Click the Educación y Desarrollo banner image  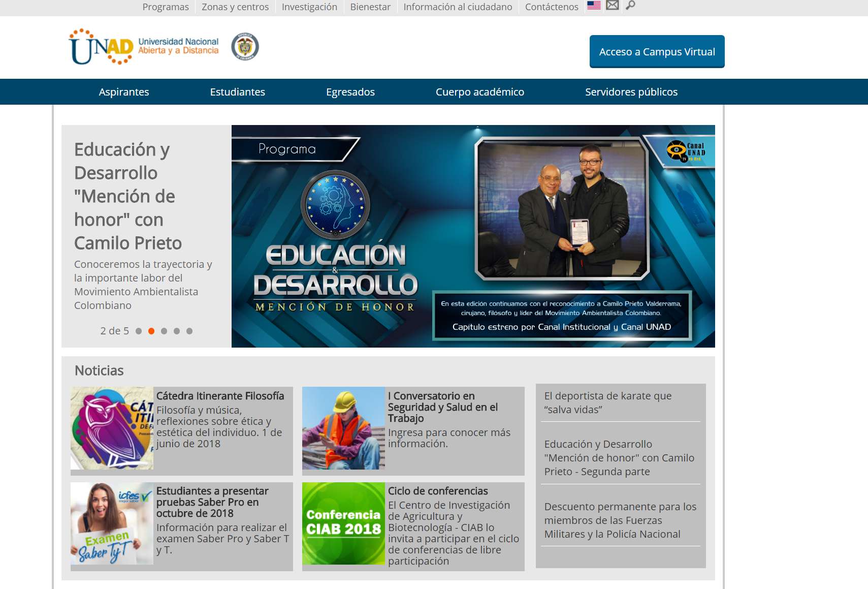(473, 236)
